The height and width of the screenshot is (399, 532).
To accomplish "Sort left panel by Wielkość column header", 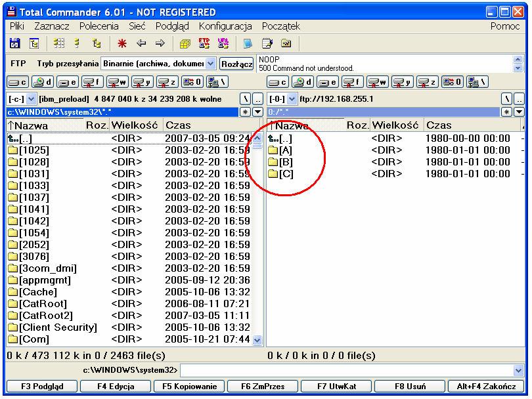I will click(x=136, y=125).
